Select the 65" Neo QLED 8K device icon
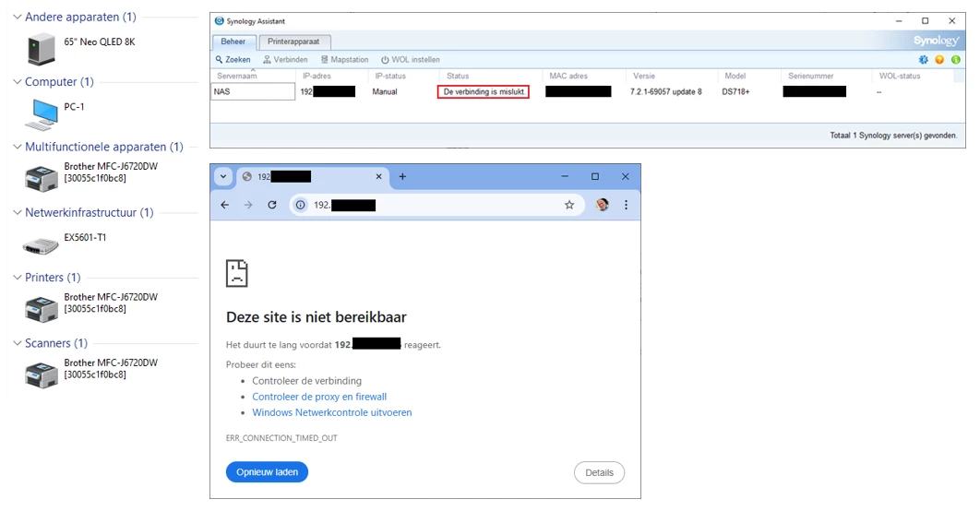 point(42,50)
